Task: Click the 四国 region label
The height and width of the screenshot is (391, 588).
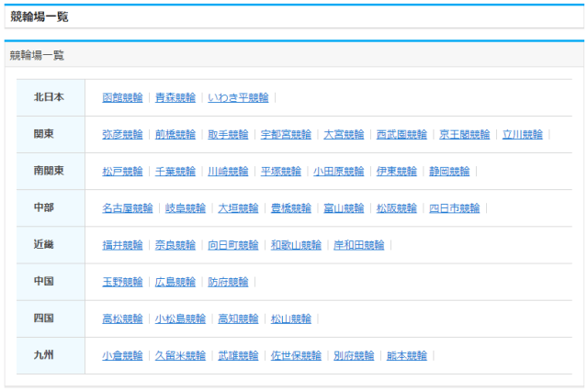Action: point(44,318)
